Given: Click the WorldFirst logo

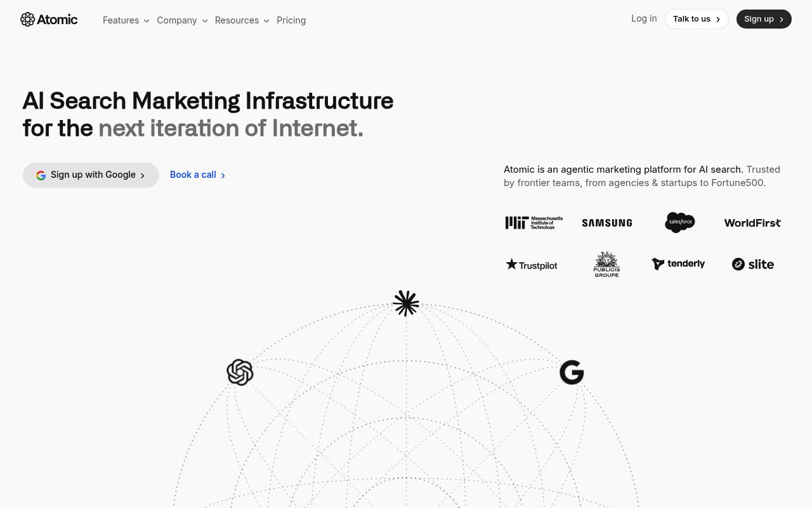Looking at the screenshot, I should coord(752,223).
